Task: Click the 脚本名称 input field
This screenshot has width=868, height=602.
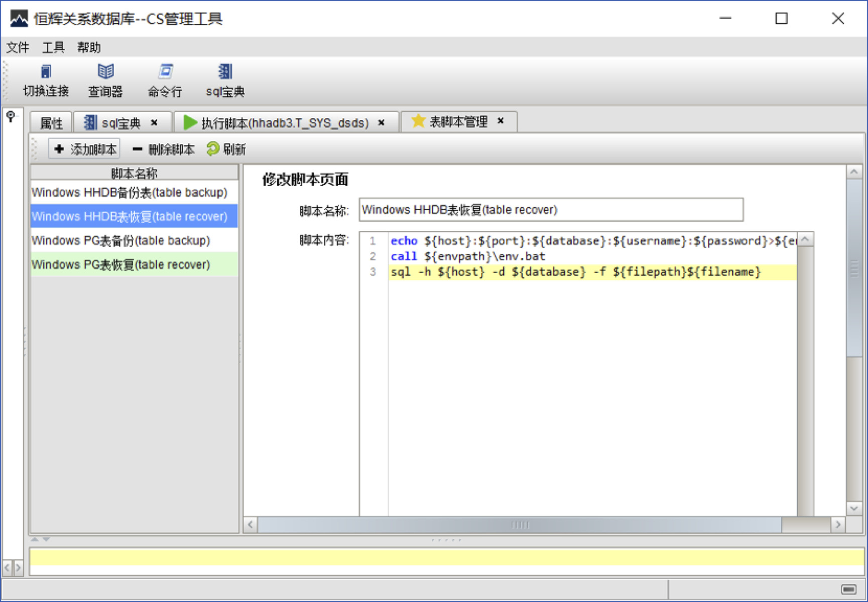Action: tap(551, 210)
